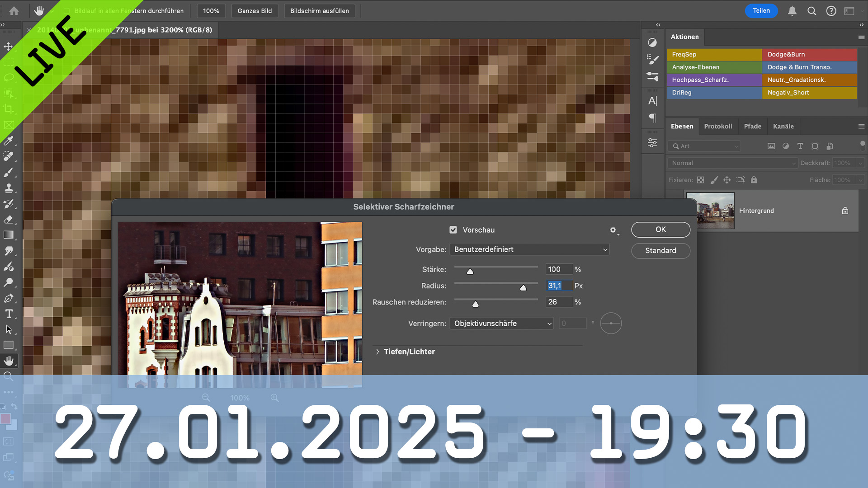868x488 pixels.
Task: Select the Hand tool in the toolbar
Action: tap(8, 361)
